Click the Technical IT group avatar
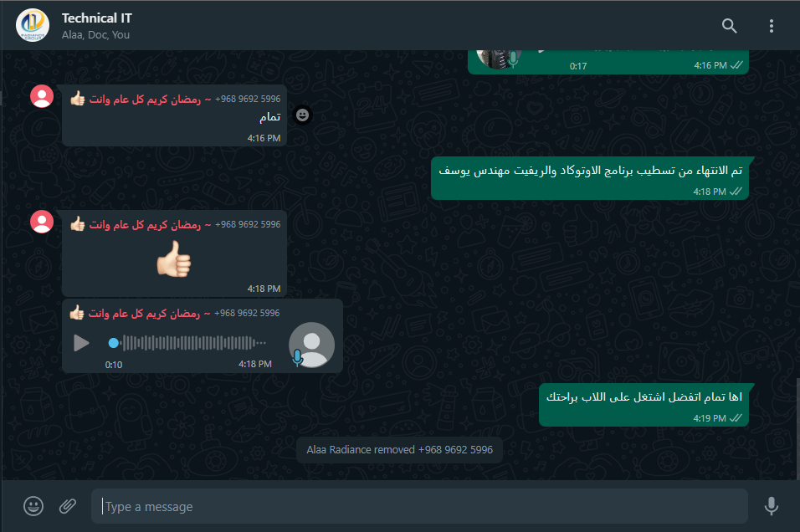 (33, 25)
